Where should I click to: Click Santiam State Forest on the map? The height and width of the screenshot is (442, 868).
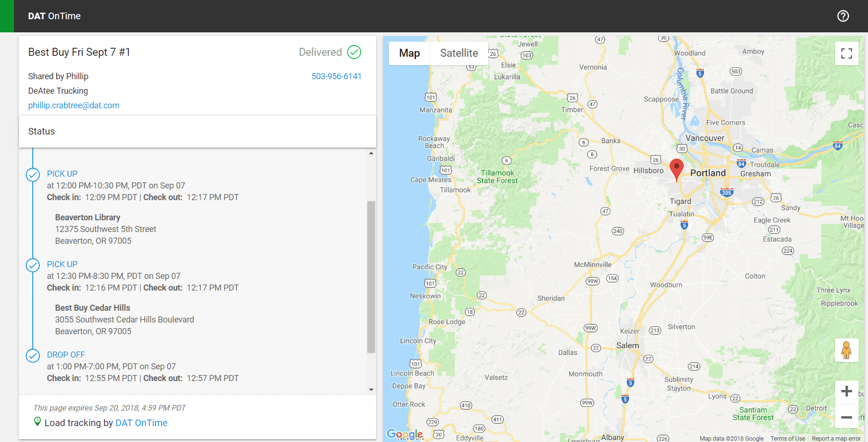753,414
